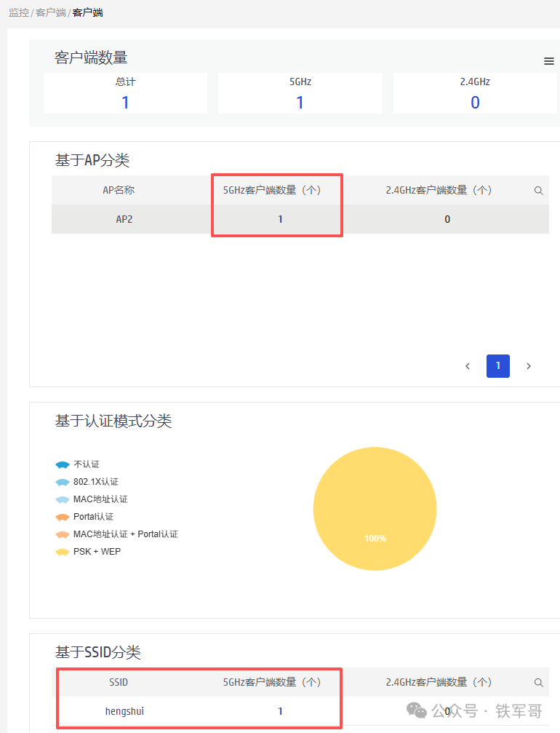Screen dimensions: 560x733
Task: Go to next page in AP table
Action: [529, 366]
